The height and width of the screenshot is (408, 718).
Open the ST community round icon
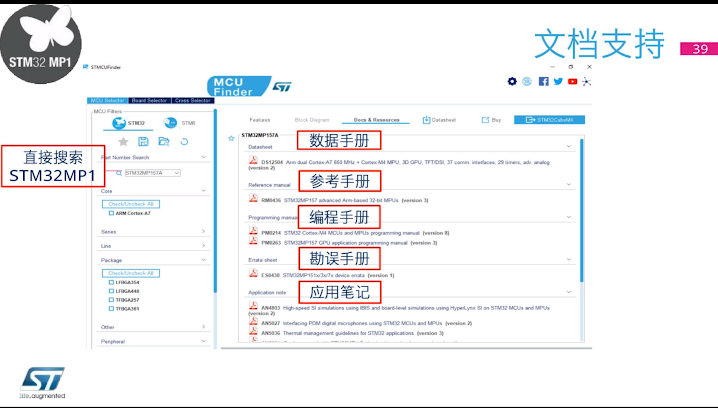click(x=527, y=82)
